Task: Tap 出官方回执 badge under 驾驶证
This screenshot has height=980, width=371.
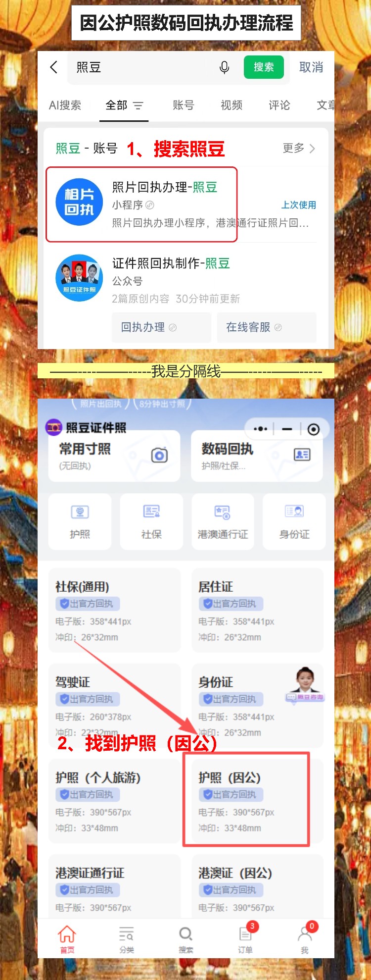Action: point(88,699)
